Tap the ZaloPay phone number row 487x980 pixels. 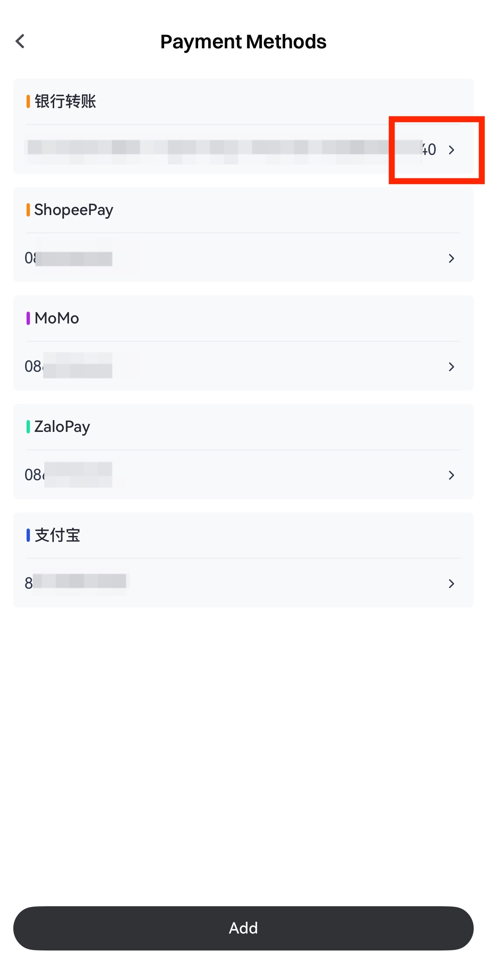(69, 475)
